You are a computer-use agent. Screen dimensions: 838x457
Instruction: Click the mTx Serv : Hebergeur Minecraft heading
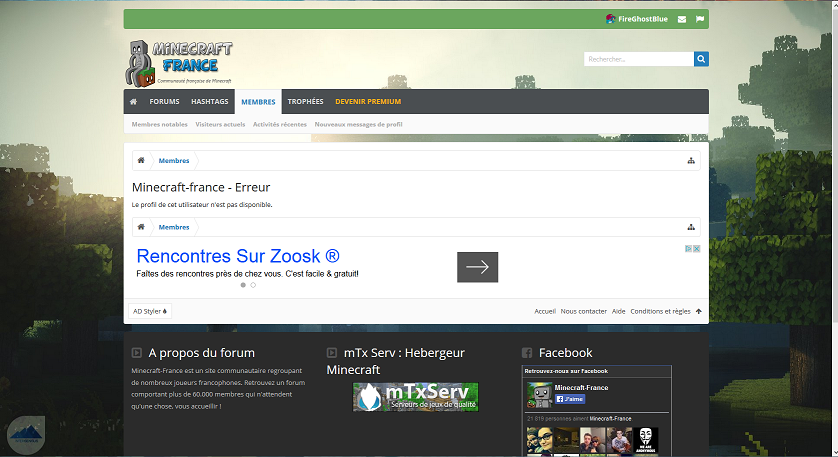click(x=395, y=361)
